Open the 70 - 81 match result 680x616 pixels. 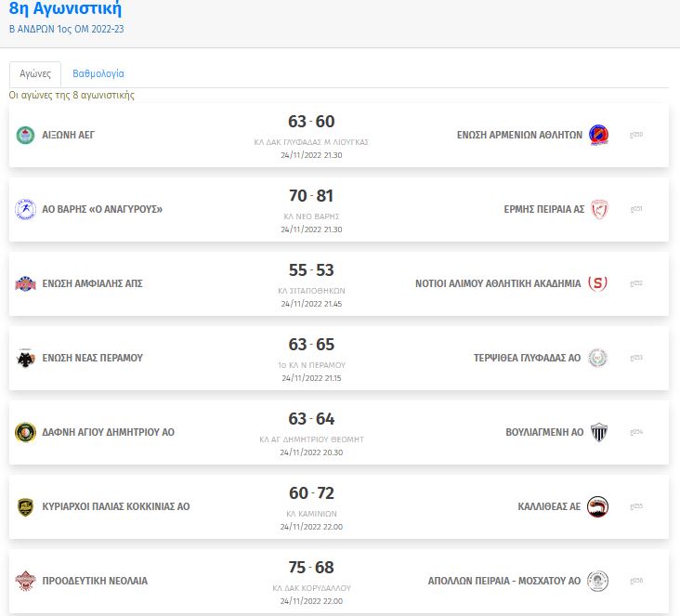coord(311,196)
